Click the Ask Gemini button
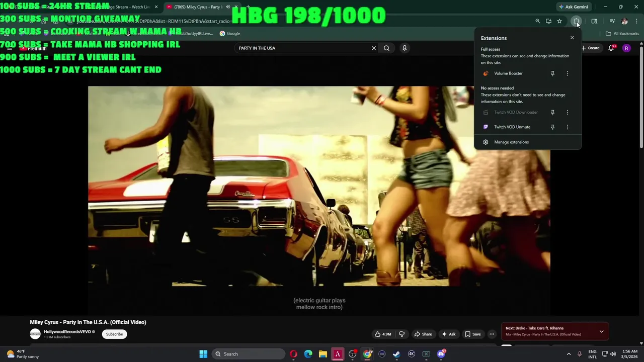 point(574,7)
